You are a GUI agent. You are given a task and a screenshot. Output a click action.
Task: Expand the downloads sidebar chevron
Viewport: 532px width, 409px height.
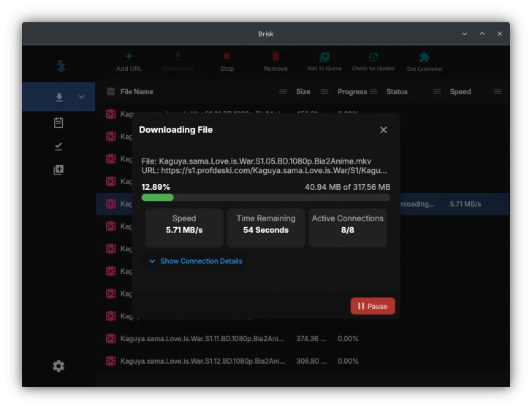coord(81,96)
